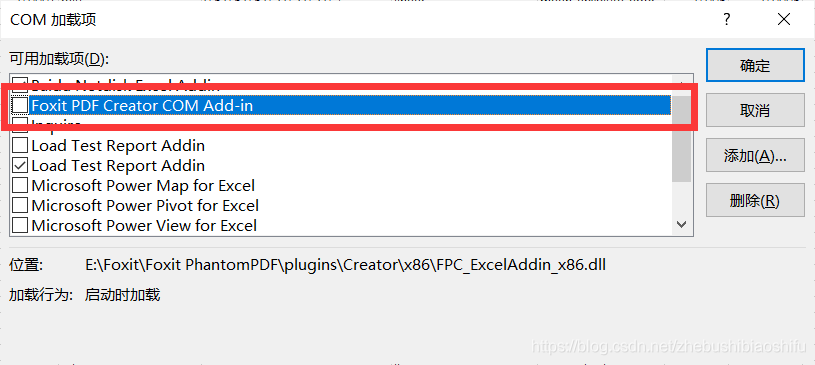This screenshot has width=815, height=365.
Task: Select the Microsoft Power Map for Excel entry
Action: (x=143, y=185)
